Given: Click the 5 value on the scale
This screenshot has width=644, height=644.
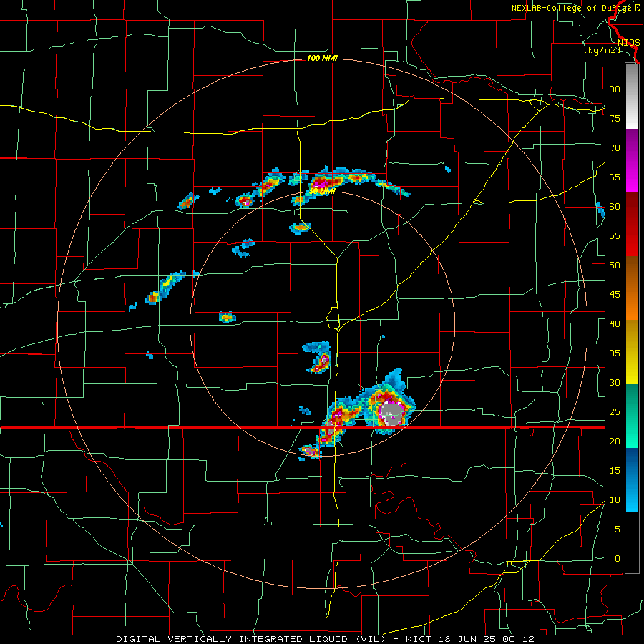Looking at the screenshot, I should coord(618,530).
